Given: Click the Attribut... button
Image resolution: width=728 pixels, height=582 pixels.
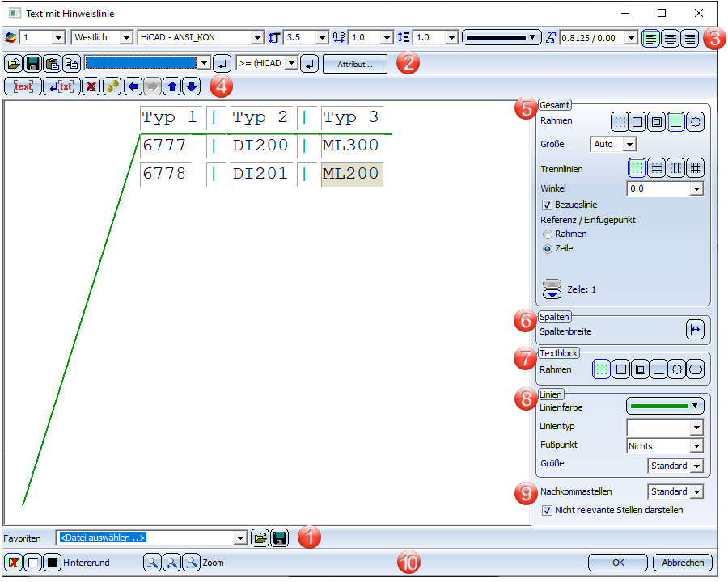Looking at the screenshot, I should click(x=354, y=64).
